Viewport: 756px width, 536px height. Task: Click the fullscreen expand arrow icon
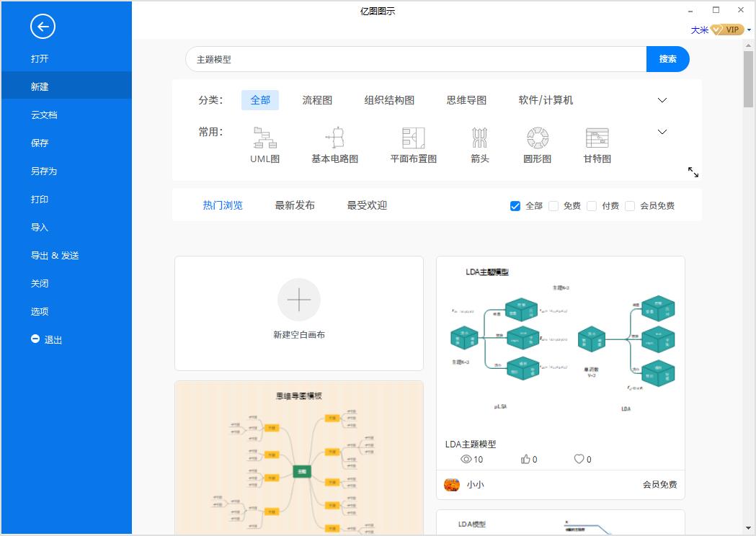[693, 172]
